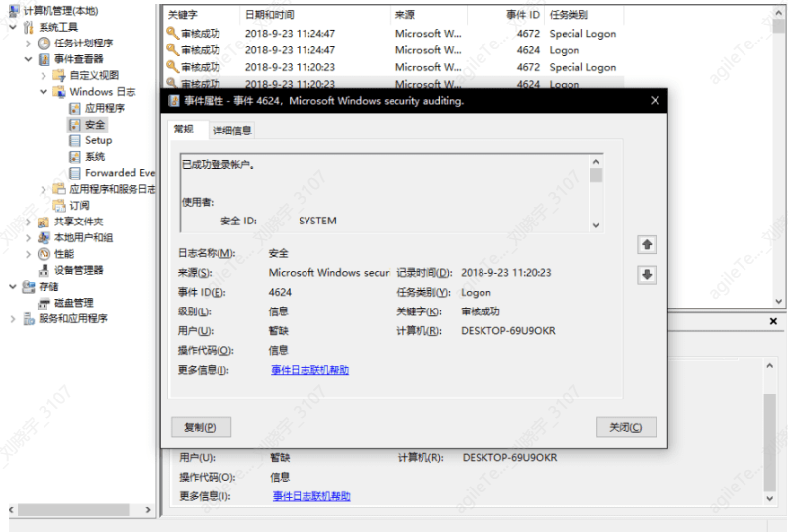
Task: Collapse the 事件查看器 node
Action: pos(28,59)
